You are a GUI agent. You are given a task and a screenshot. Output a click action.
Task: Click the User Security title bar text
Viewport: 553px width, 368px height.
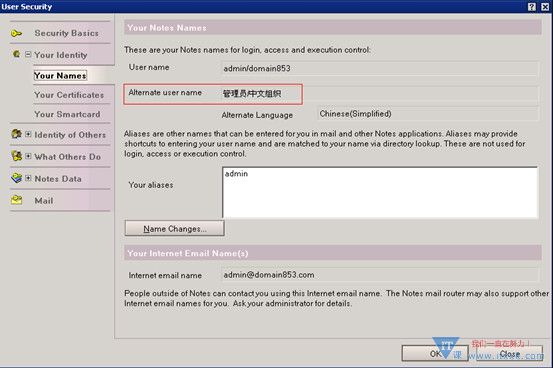coord(27,7)
